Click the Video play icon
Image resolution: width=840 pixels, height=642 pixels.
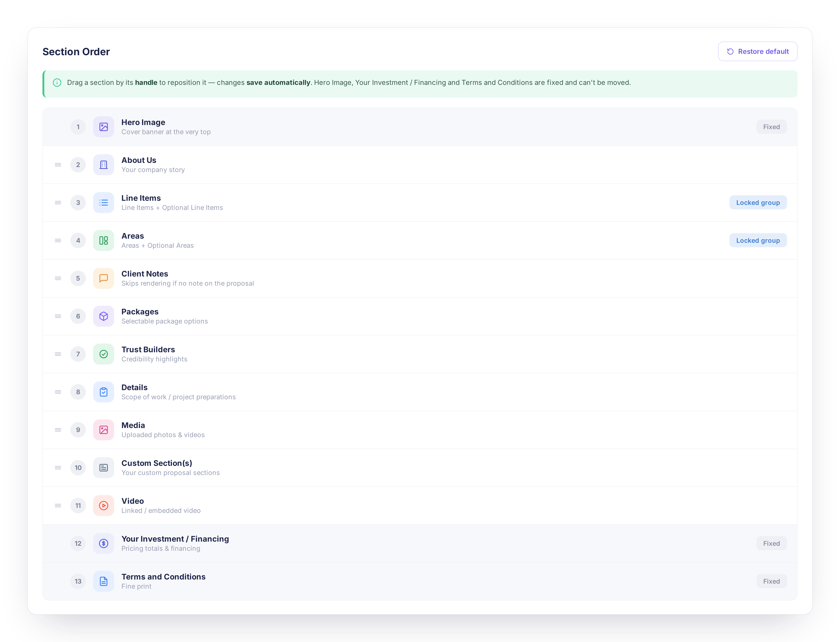(x=104, y=505)
